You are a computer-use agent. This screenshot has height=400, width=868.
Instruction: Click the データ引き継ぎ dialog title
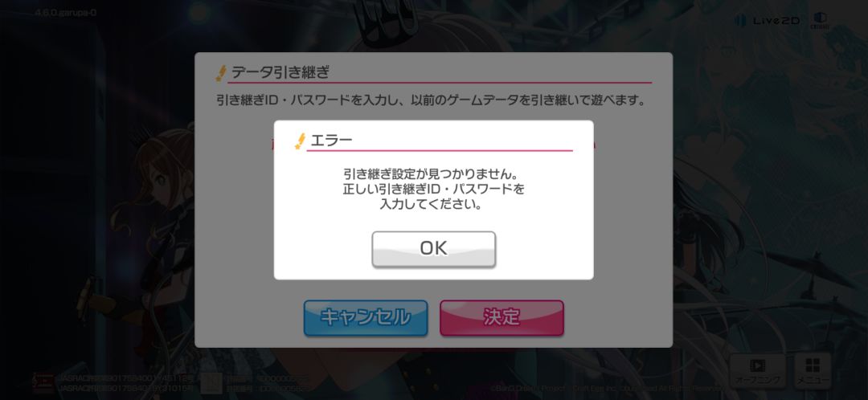click(280, 72)
